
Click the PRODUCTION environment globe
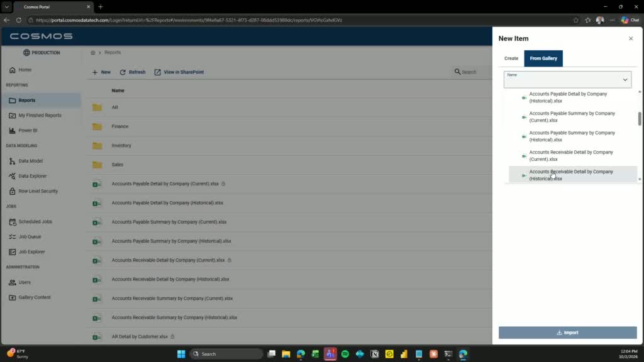click(26, 53)
